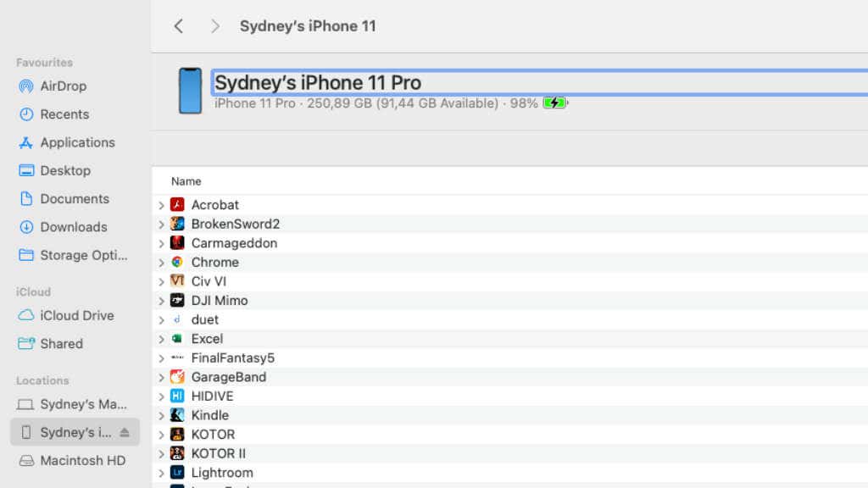
Task: Expand the Carmageddon row
Action: click(x=161, y=243)
